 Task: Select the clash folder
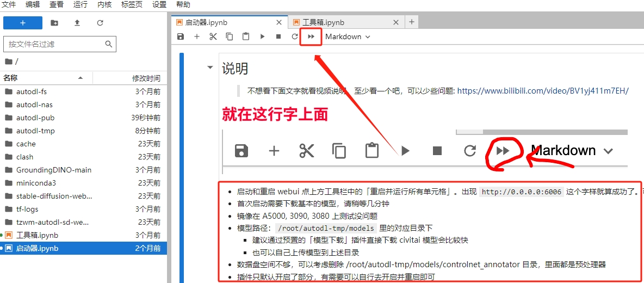click(83, 157)
